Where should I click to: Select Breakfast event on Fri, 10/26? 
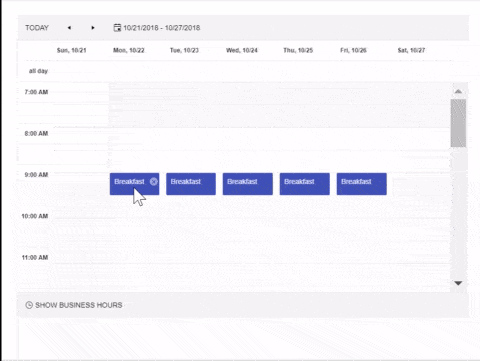(362, 184)
